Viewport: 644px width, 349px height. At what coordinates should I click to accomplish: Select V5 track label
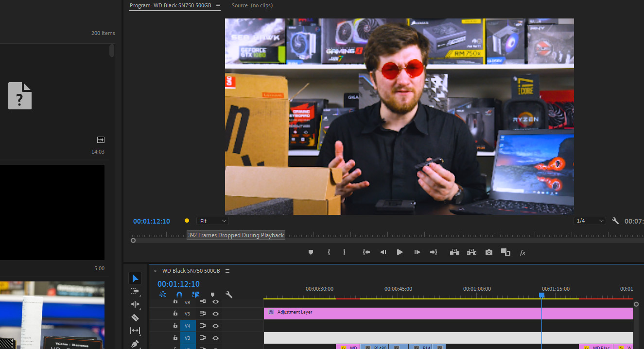coord(188,314)
